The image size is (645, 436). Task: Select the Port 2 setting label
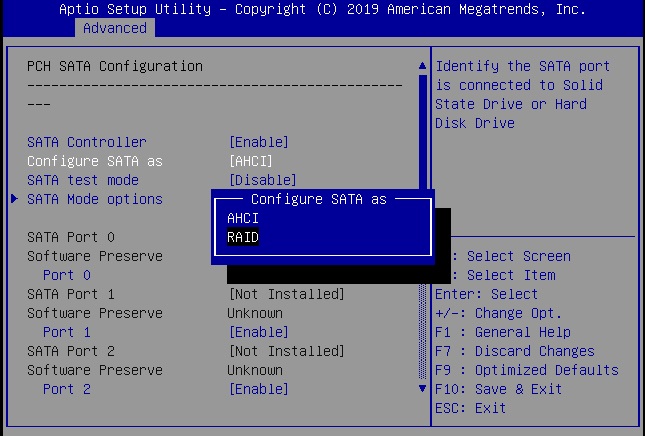pyautogui.click(x=67, y=389)
